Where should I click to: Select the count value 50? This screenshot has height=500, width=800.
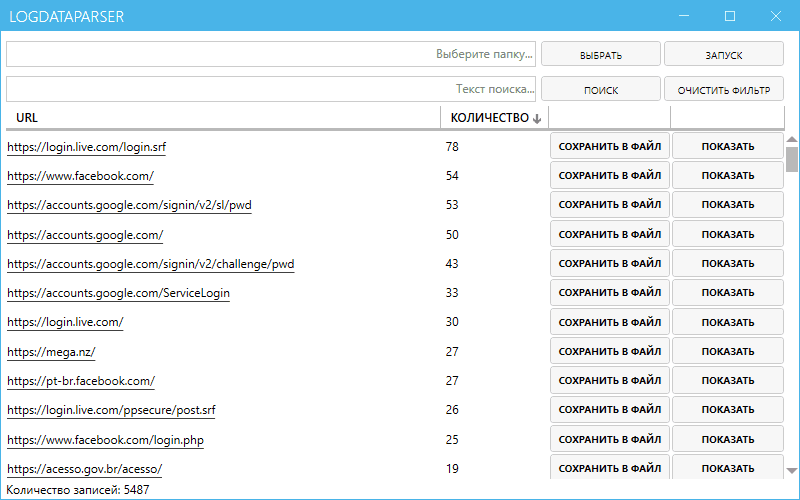click(452, 235)
